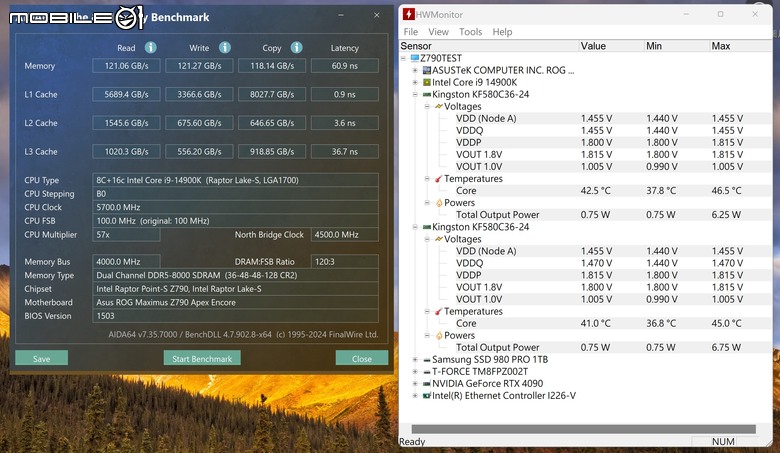Viewport: 780px width, 453px height.
Task: Open the File menu in HWMonitor
Action: [x=410, y=32]
